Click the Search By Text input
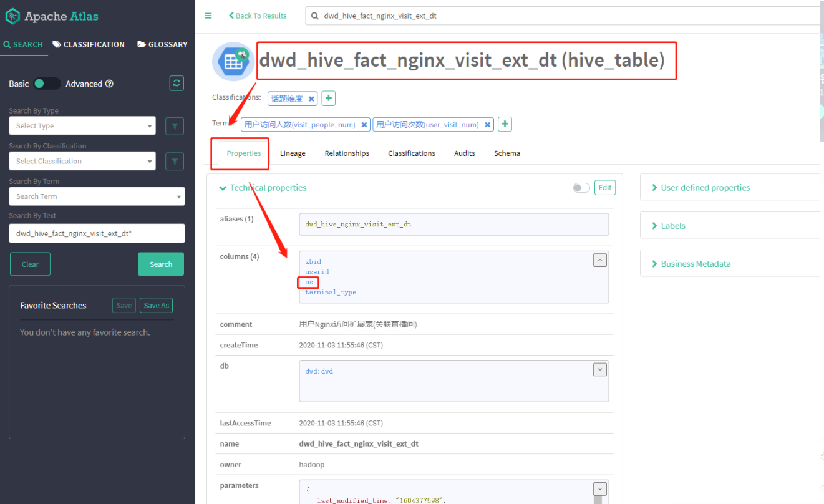This screenshot has height=504, width=824. click(x=97, y=233)
